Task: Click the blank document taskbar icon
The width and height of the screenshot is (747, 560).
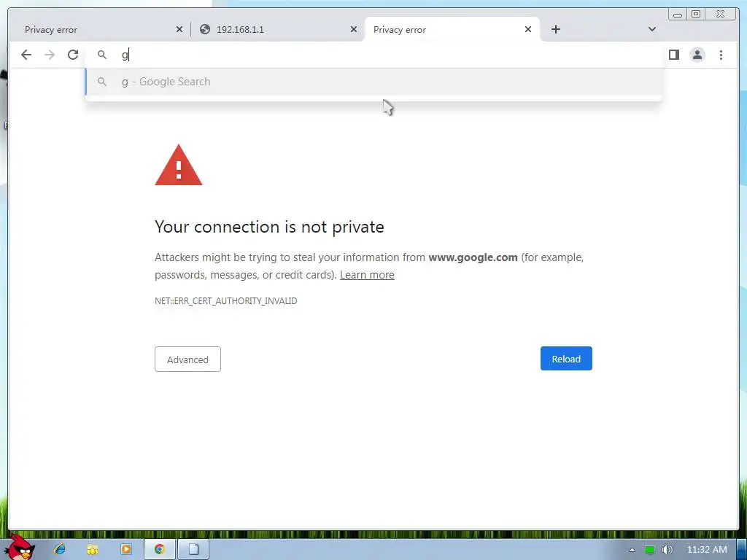Action: (193, 550)
